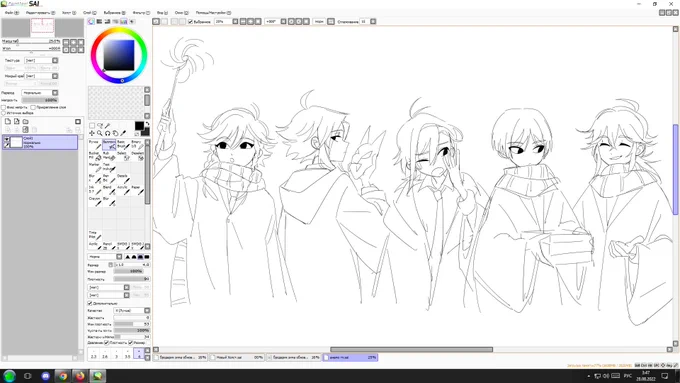Select the move layer tool
The height and width of the screenshot is (383, 680).
tap(92, 133)
